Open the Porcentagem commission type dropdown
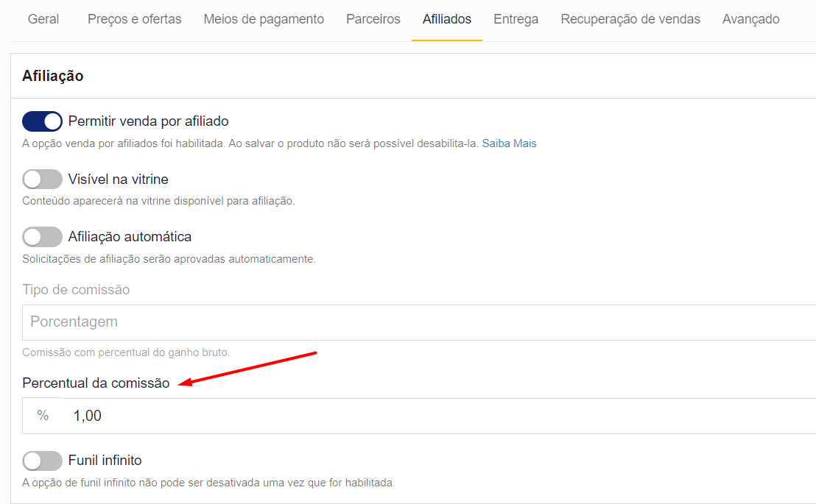816x504 pixels. [x=420, y=322]
